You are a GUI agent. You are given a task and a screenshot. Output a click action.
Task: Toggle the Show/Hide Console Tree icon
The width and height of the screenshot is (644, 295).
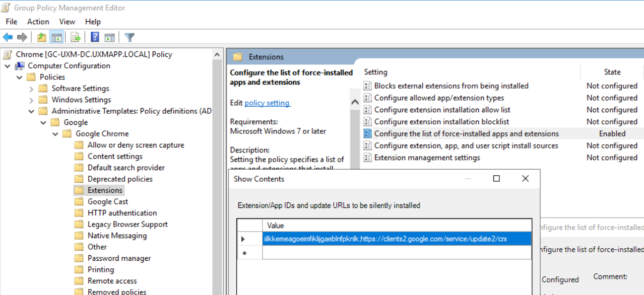click(56, 37)
